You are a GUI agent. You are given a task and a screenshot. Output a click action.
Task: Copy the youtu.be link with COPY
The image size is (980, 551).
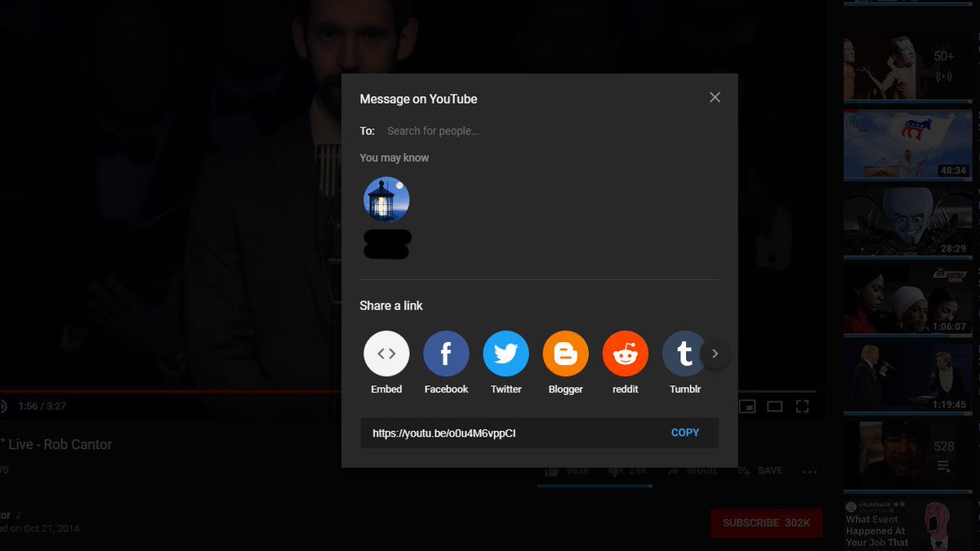point(684,433)
